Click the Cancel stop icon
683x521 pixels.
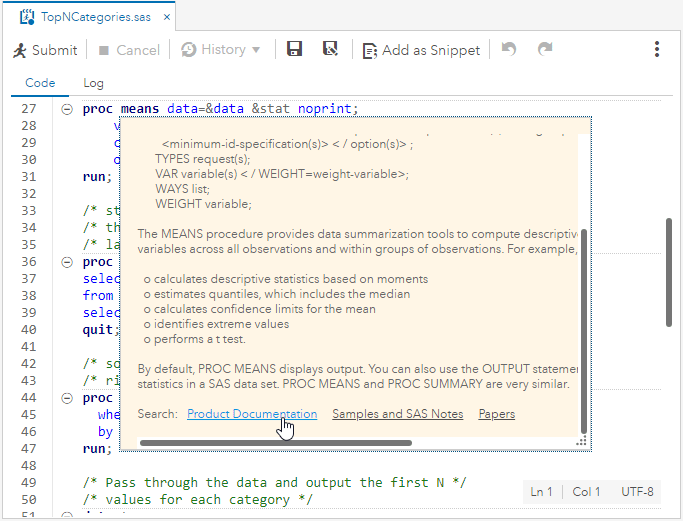point(104,50)
